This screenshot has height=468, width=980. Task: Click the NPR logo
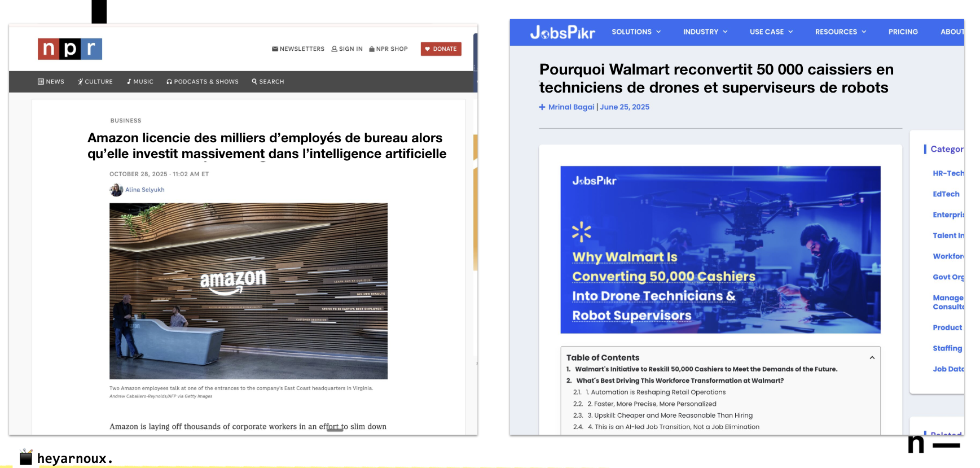tap(70, 49)
